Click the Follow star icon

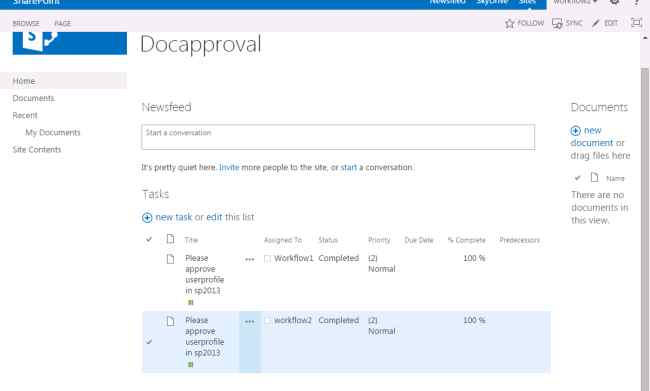click(x=509, y=23)
